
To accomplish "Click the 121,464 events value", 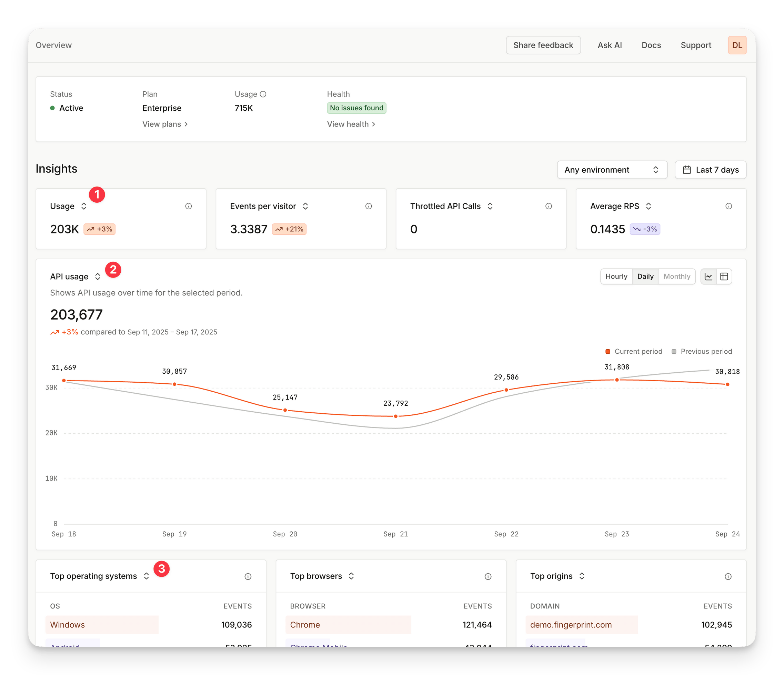I will 477,625.
